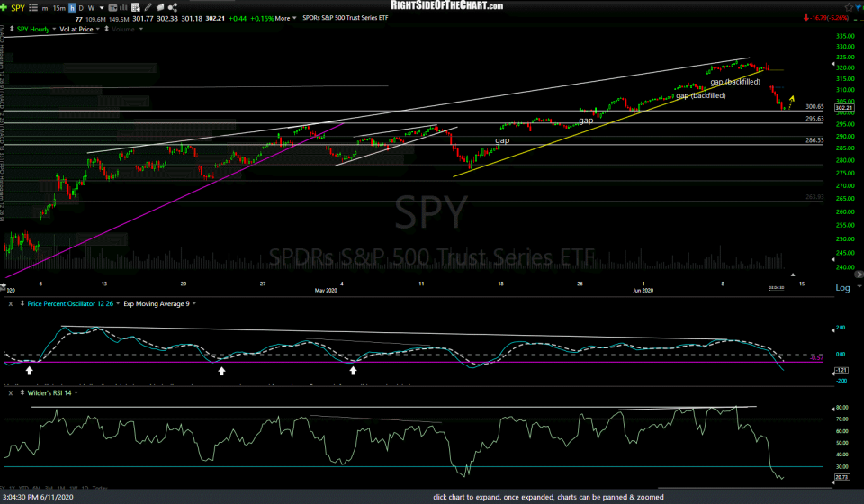Open the text annotation tool icon

pos(112,8)
